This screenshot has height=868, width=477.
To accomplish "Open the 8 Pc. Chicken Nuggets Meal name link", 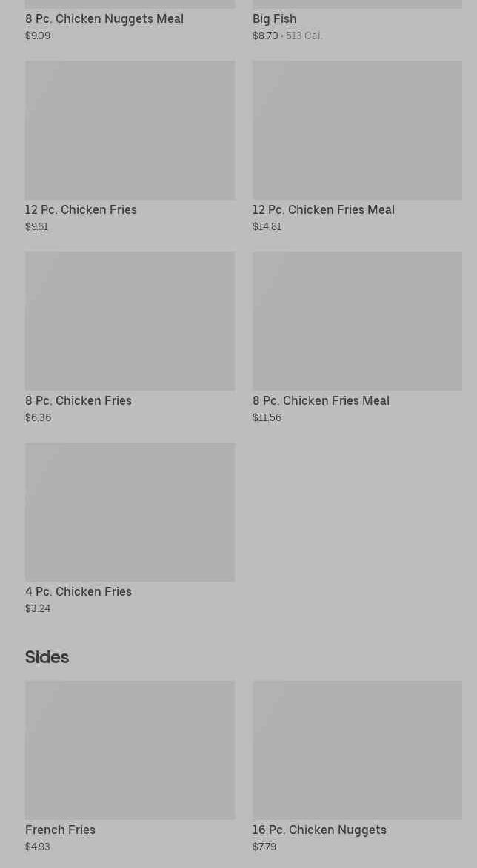I will click(104, 18).
